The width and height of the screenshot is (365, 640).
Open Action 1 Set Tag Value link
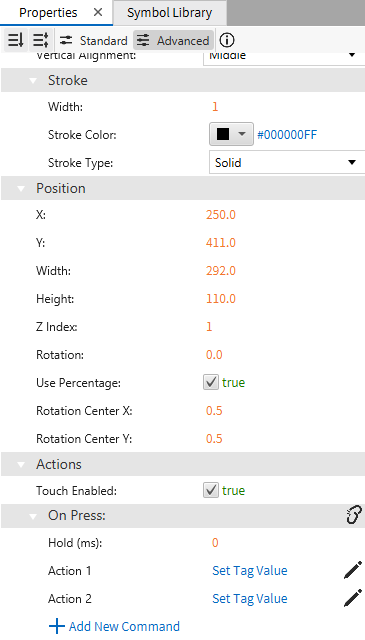[249, 570]
